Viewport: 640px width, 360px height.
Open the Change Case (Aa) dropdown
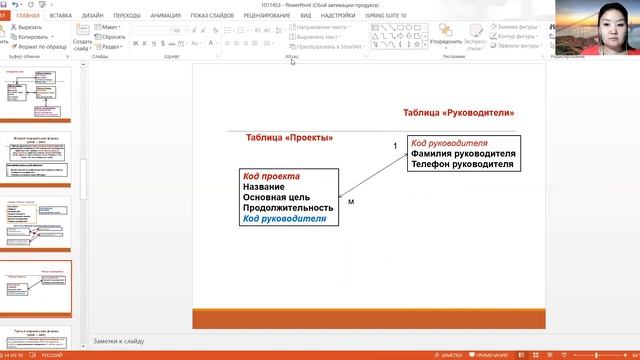tap(196, 43)
